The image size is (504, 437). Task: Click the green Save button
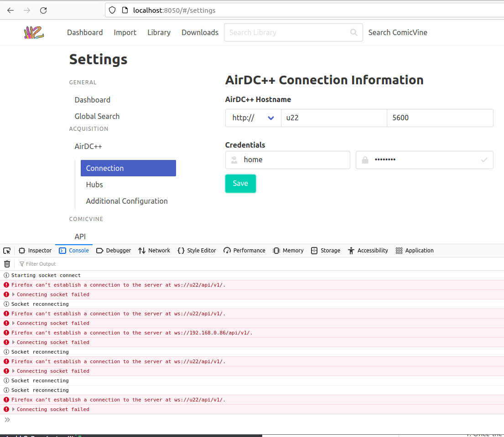(x=240, y=184)
